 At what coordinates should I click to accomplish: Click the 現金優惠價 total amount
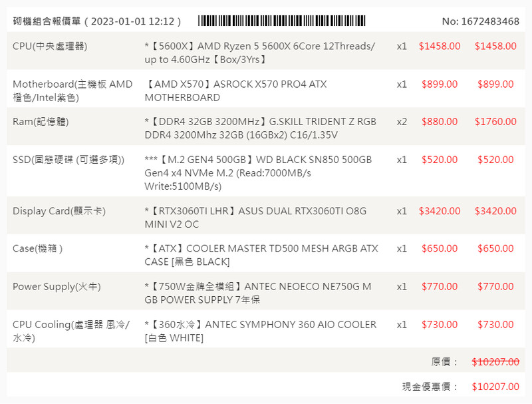tap(495, 386)
